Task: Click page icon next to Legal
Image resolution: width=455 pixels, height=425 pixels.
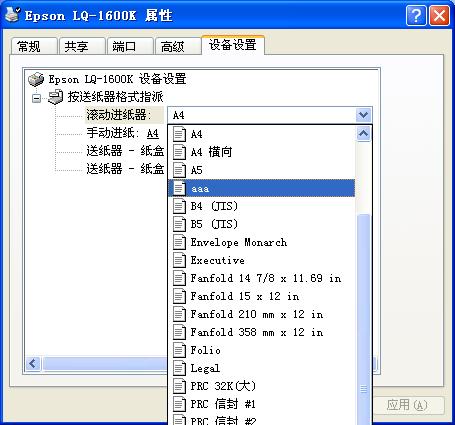Action: coord(179,368)
